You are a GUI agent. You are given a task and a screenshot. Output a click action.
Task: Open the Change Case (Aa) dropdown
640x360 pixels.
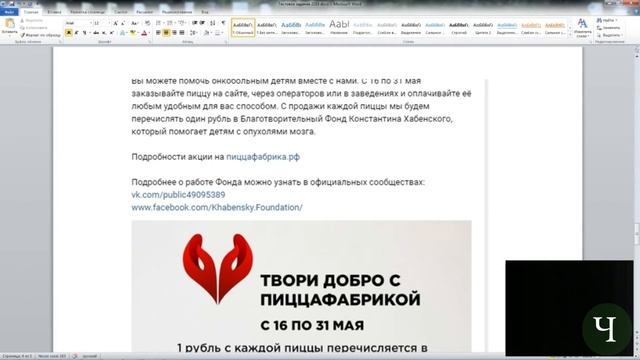pyautogui.click(x=135, y=23)
